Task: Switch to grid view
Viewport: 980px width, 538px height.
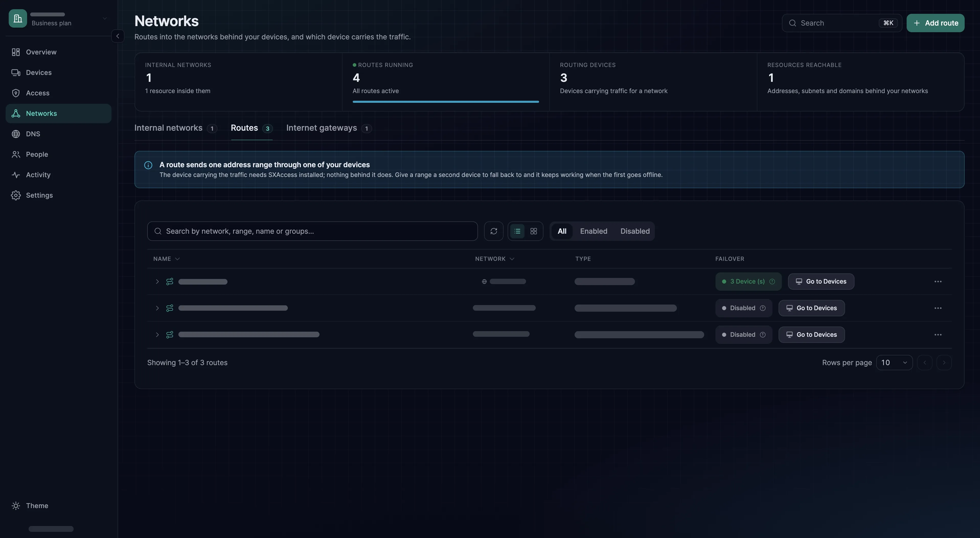Action: (533, 231)
